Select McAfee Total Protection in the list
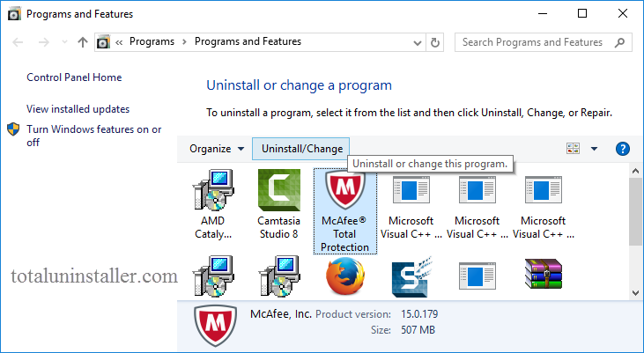This screenshot has width=644, height=353. (345, 211)
